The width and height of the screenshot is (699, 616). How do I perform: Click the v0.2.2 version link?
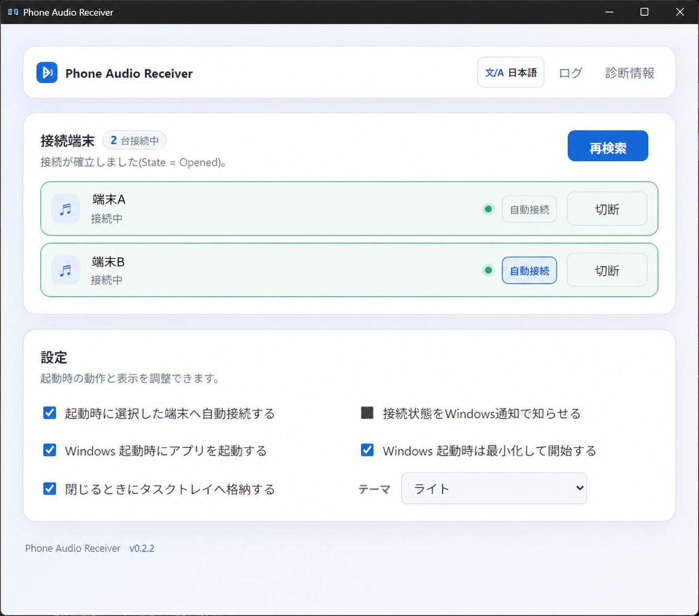pos(142,548)
